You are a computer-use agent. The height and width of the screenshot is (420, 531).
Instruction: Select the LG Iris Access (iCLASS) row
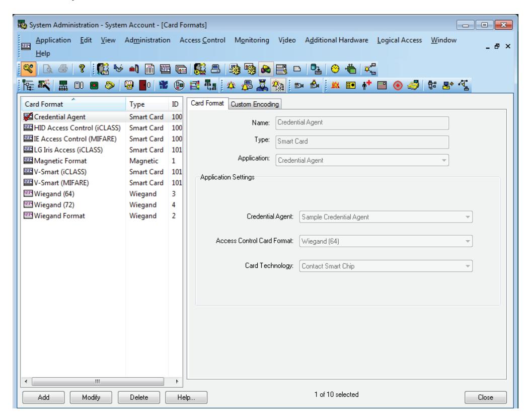pos(102,150)
